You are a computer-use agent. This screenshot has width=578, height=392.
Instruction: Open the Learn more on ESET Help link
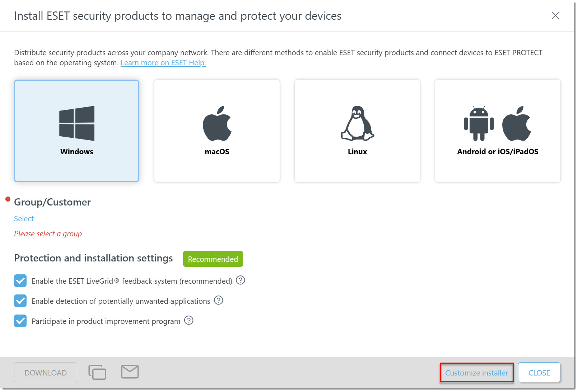(163, 63)
